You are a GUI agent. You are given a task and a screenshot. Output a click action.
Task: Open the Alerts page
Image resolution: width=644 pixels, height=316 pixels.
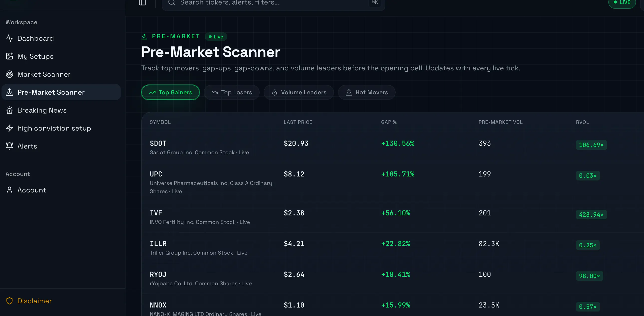(x=61, y=146)
